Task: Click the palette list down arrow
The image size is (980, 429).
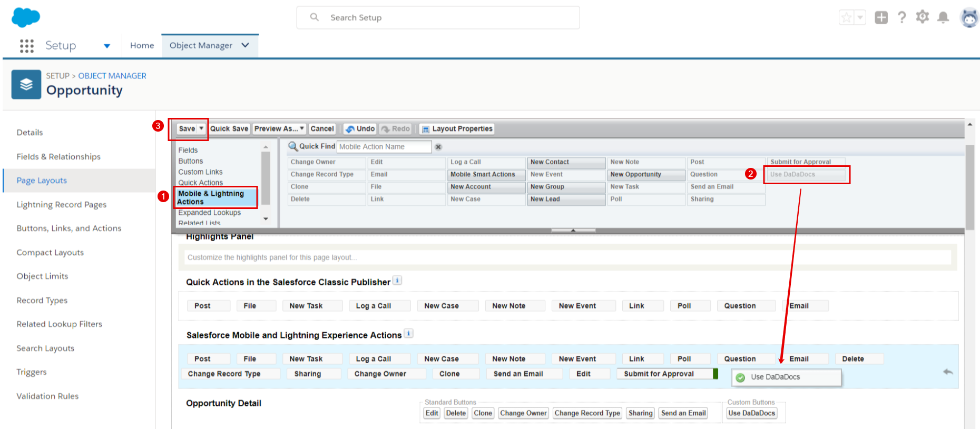Action: [x=266, y=218]
